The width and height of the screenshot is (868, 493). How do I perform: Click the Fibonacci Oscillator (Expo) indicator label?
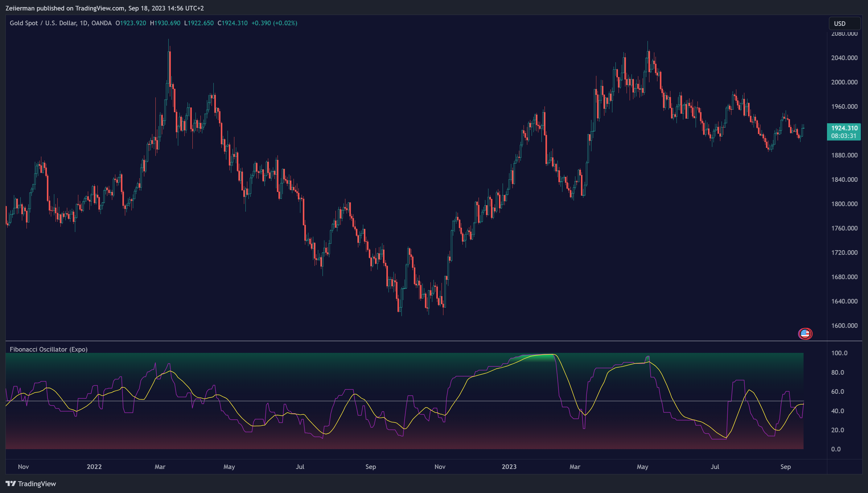click(48, 349)
